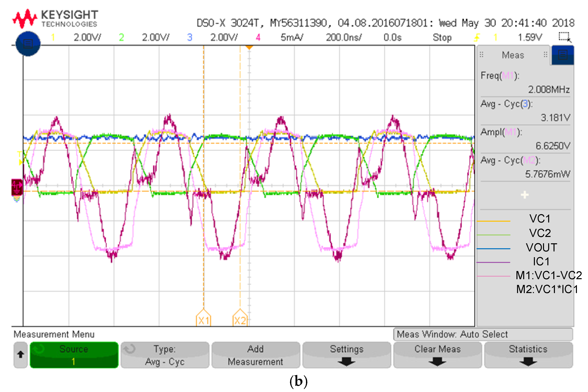Select the channel 4 ground marker icon

click(17, 187)
